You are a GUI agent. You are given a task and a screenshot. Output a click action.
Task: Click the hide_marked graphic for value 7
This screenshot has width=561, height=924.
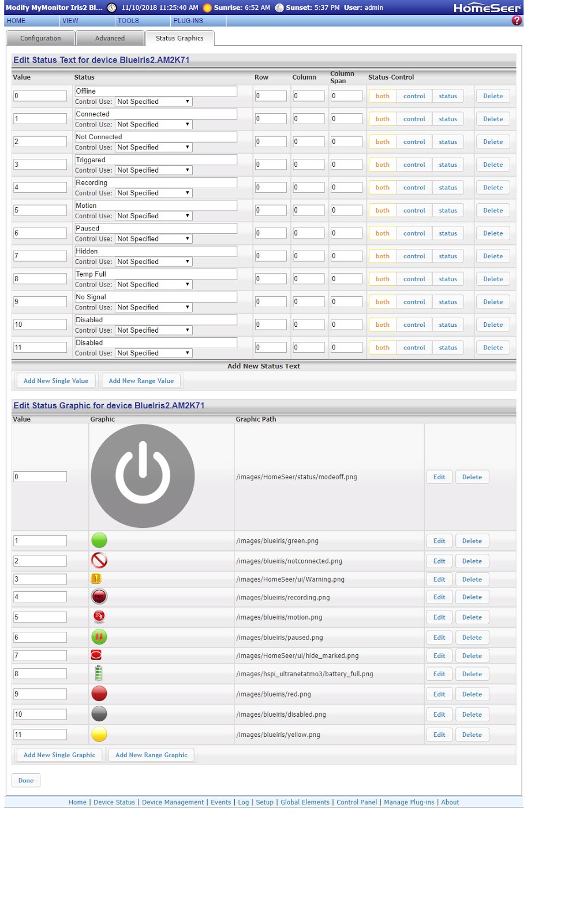96,655
